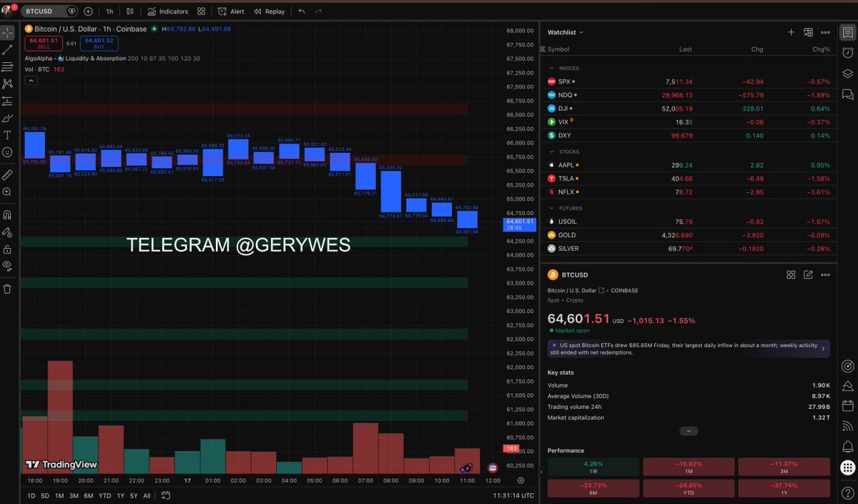Click the Undo arrow
Viewport: 858px width, 504px height.
tap(301, 11)
